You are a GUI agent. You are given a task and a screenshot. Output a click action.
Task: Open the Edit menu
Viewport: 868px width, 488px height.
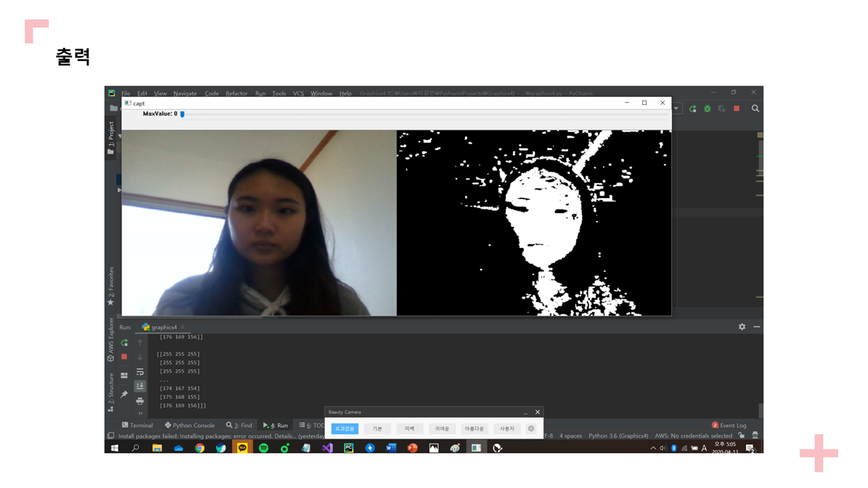click(142, 94)
